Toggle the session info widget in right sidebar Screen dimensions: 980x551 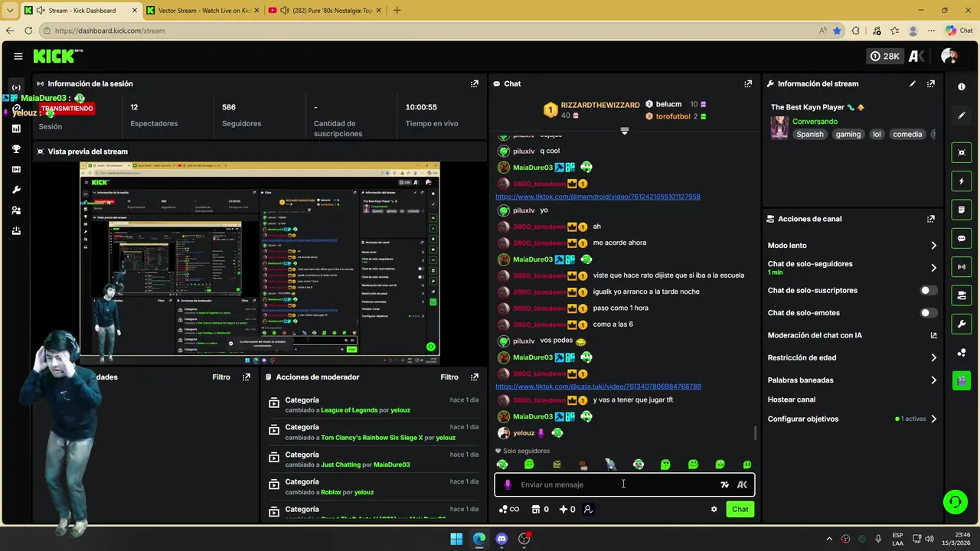click(x=962, y=266)
